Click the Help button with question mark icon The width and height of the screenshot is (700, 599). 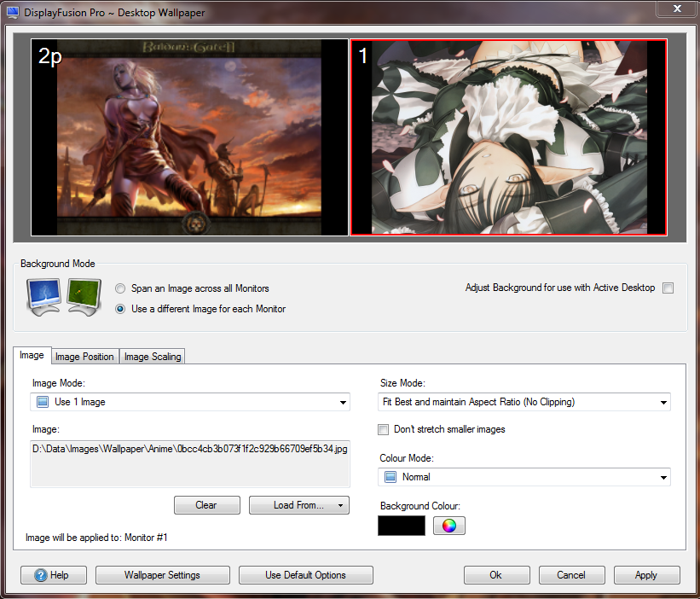[52, 575]
